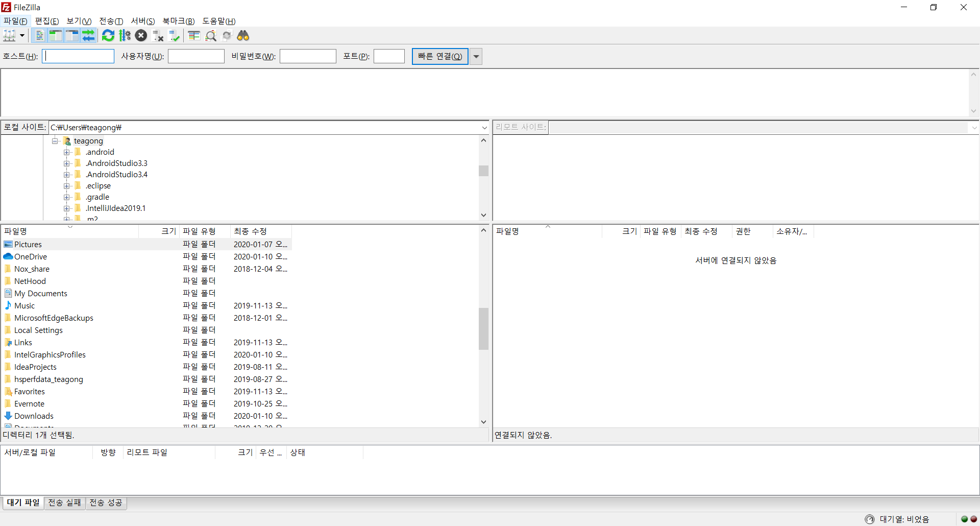The image size is (980, 526).
Task: Toggle remote directory tree display
Action: tap(72, 36)
